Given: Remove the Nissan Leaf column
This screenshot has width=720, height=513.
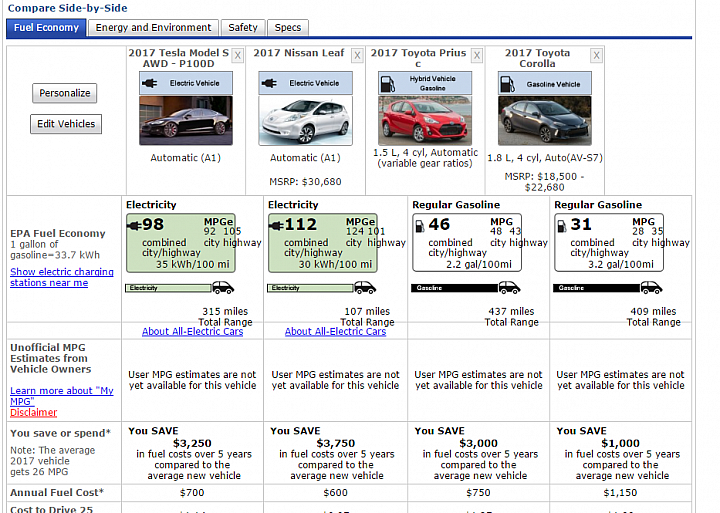Looking at the screenshot, I should click(x=357, y=56).
